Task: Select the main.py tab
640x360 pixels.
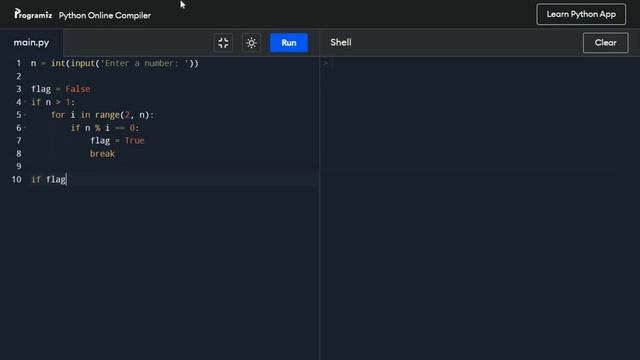Action: point(31,42)
